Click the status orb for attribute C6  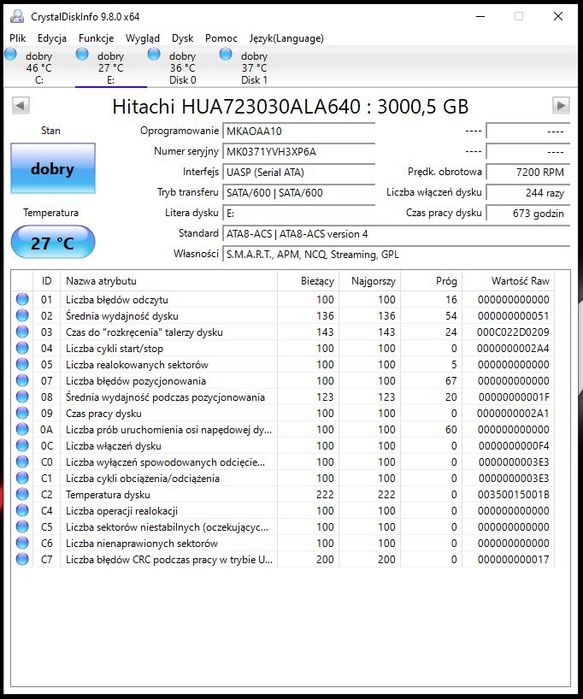coord(22,543)
